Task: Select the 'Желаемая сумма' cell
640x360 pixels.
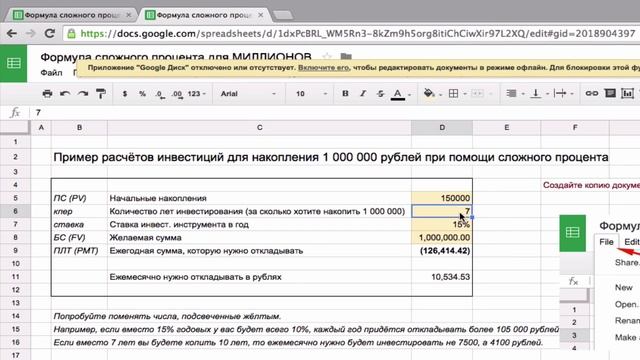Action: coord(260,238)
